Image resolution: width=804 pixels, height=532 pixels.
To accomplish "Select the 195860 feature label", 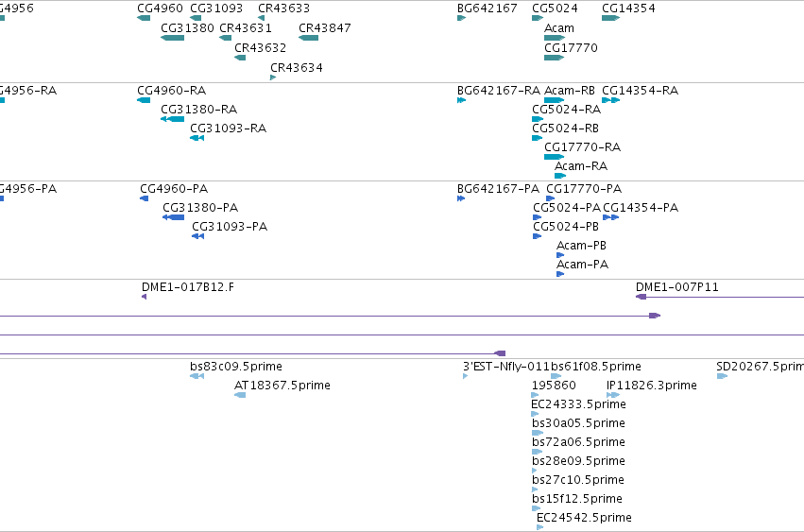I will point(554,386).
